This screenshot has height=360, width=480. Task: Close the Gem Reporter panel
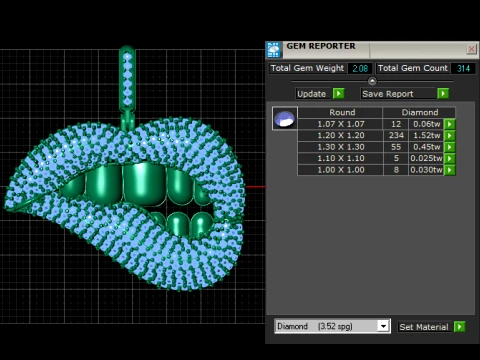pos(471,49)
